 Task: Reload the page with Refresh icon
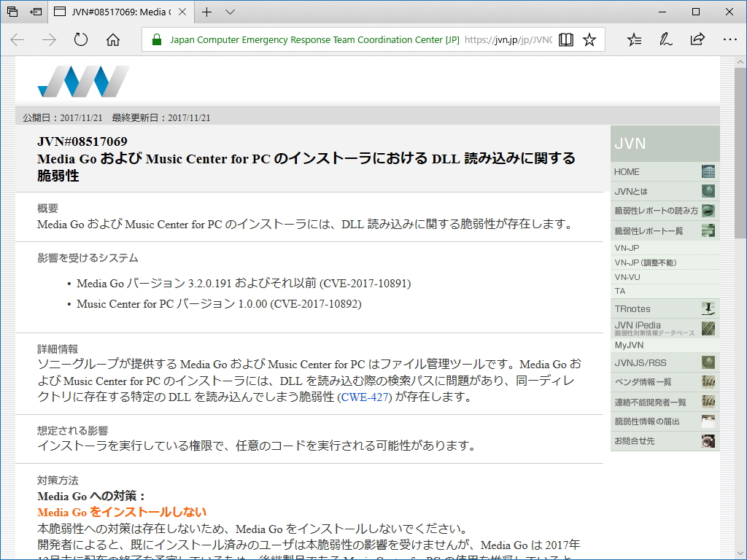pos(81,39)
